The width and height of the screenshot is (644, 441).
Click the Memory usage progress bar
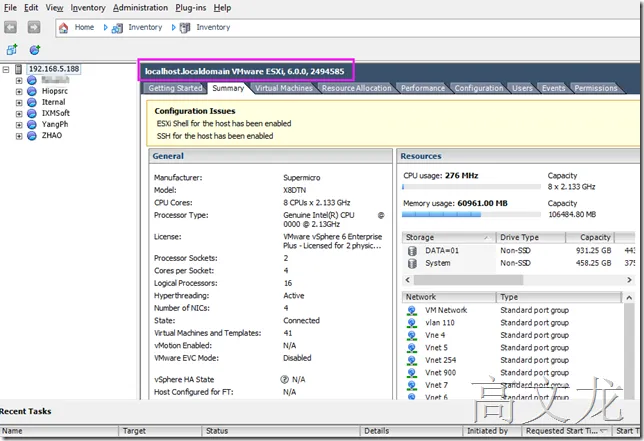tap(472, 214)
